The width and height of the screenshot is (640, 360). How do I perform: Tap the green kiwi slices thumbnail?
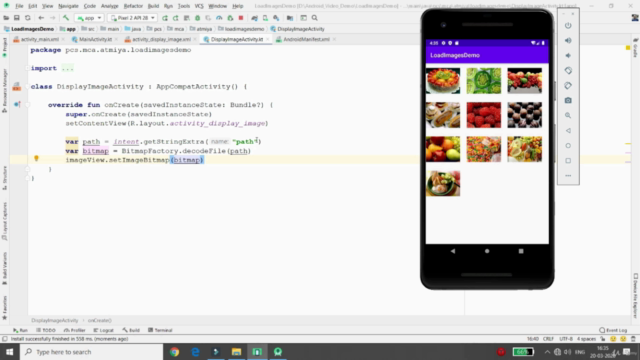(484, 81)
